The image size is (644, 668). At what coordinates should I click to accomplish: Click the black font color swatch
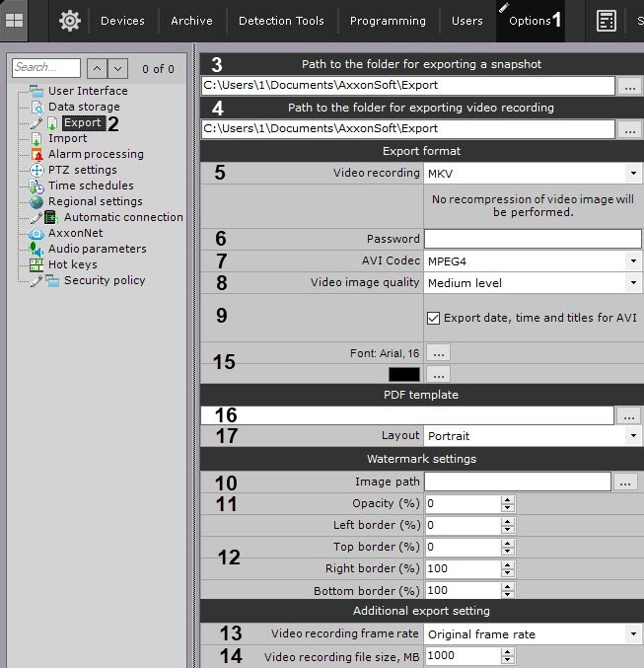pyautogui.click(x=403, y=375)
